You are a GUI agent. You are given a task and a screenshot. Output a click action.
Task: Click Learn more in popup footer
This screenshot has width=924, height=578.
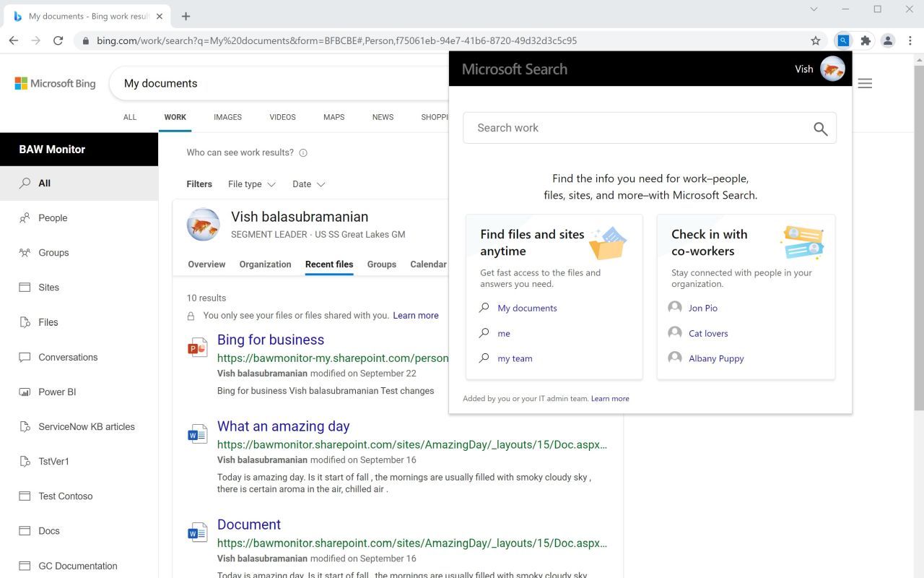(x=610, y=398)
